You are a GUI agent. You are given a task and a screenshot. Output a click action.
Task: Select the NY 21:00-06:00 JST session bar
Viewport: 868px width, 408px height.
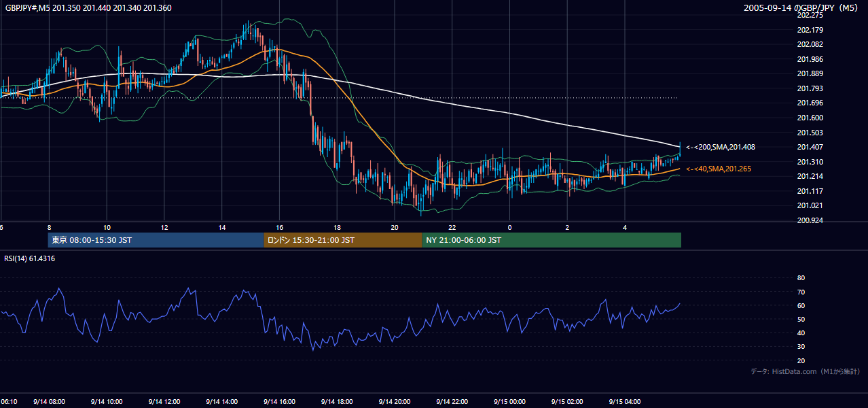click(x=551, y=240)
